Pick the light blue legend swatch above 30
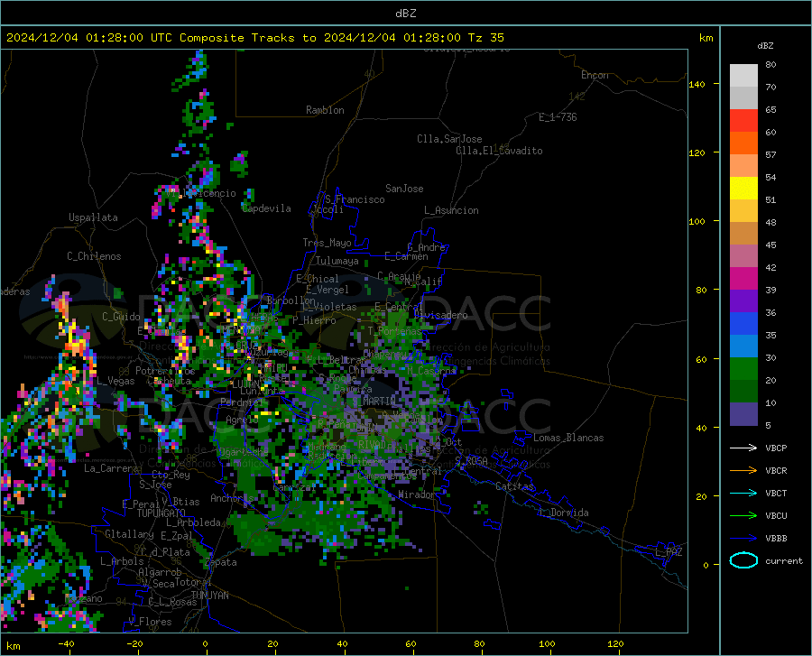 [x=743, y=346]
